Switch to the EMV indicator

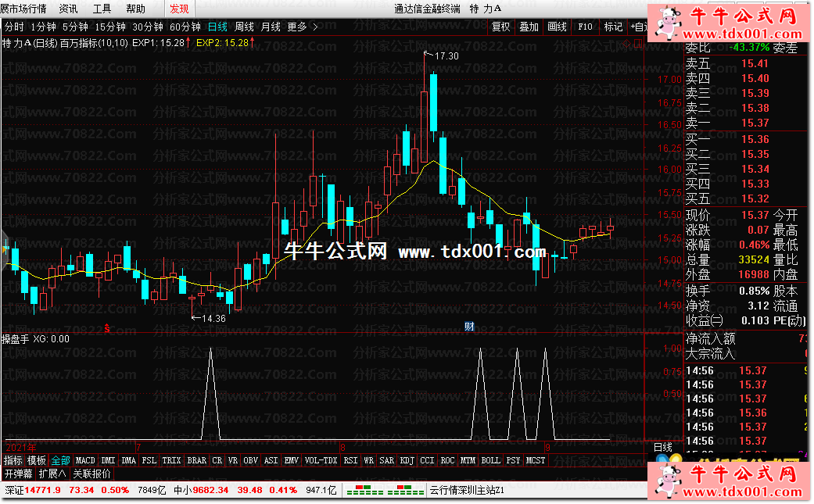coord(291,460)
